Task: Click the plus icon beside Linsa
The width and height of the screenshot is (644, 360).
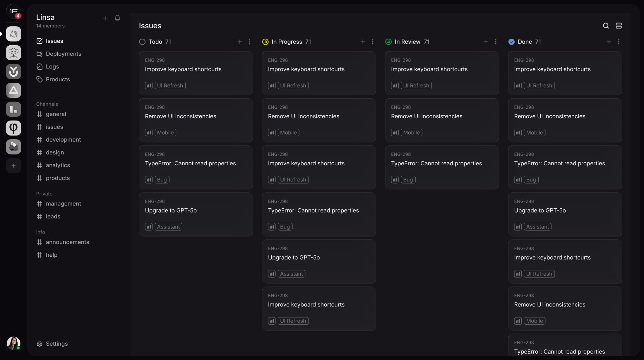Action: [x=106, y=18]
